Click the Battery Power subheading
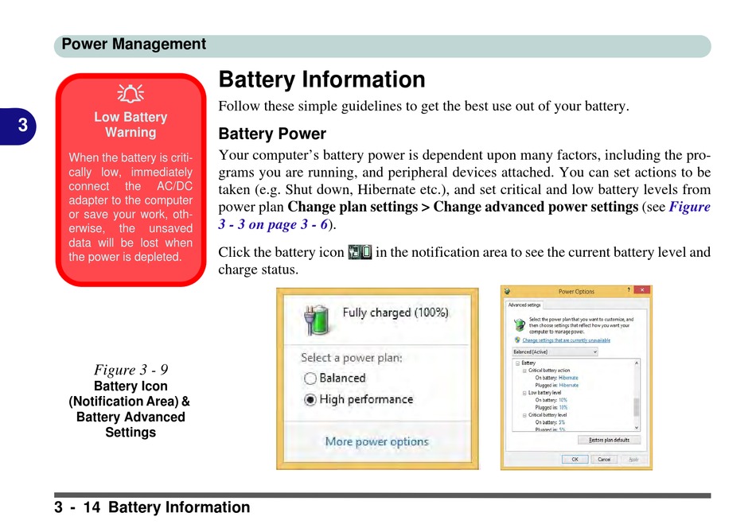 click(x=272, y=134)
